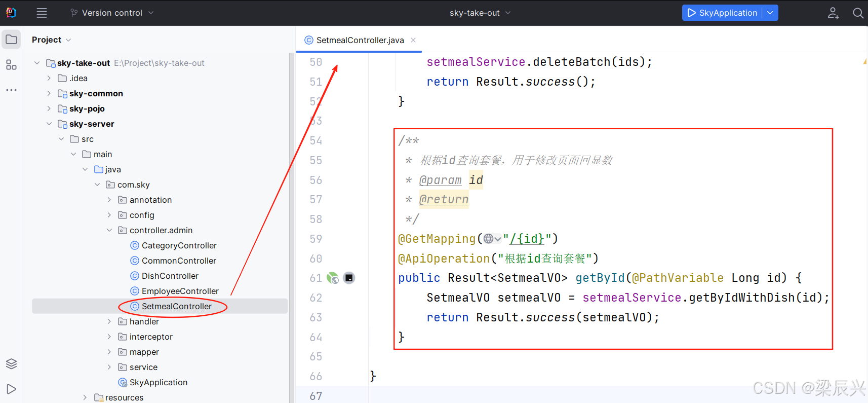
Task: Open the URL globe dropdown in GetMapping
Action: [492, 239]
